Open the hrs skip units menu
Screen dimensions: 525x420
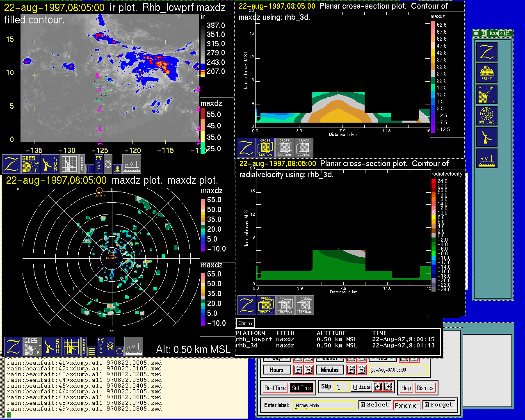pyautogui.click(x=361, y=387)
